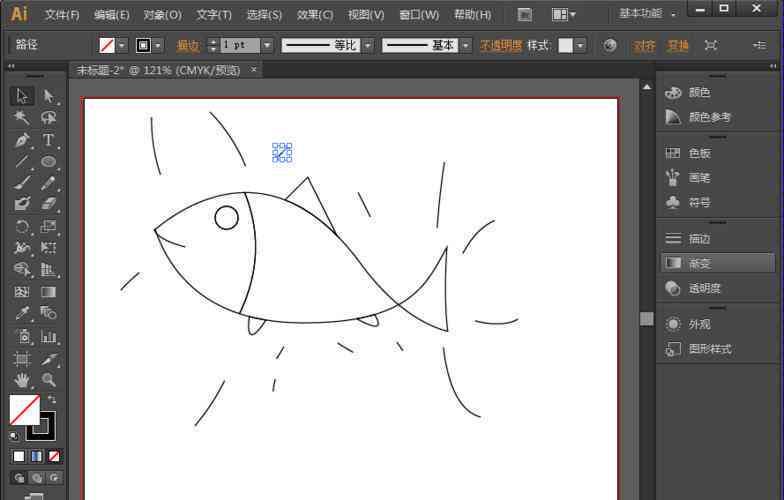Open the Gradient panel
This screenshot has height=500, width=784.
pyautogui.click(x=718, y=264)
